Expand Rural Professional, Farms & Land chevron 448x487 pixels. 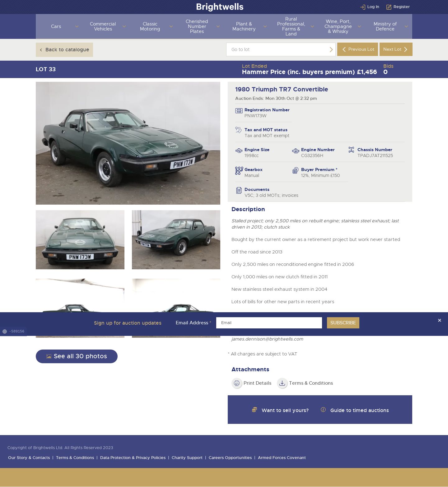tap(312, 26)
